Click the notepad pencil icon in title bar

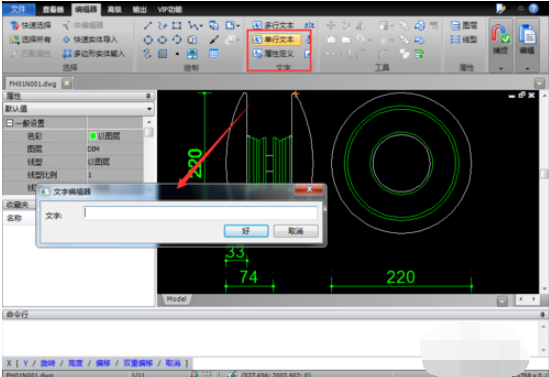click(x=501, y=9)
